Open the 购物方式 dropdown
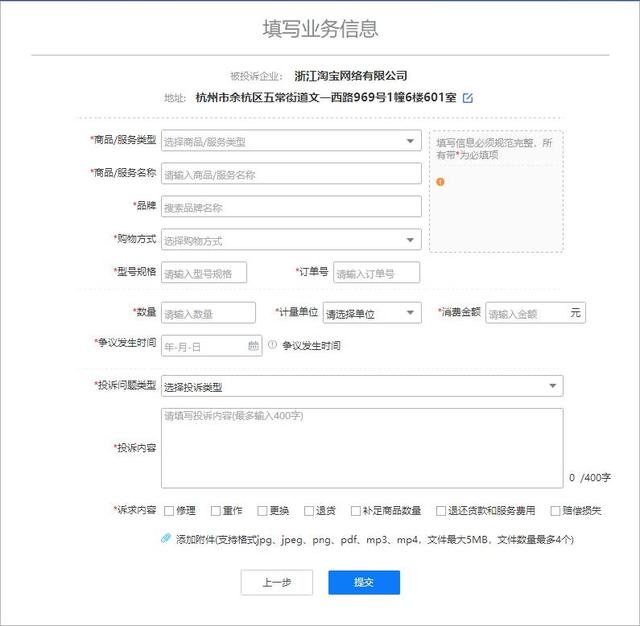The height and width of the screenshot is (626, 640). pyautogui.click(x=291, y=240)
